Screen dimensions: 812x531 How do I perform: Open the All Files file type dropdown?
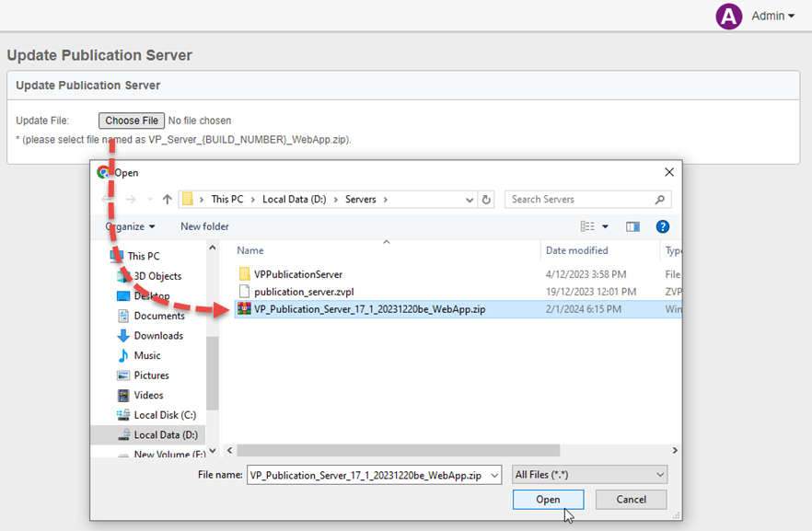click(x=587, y=474)
